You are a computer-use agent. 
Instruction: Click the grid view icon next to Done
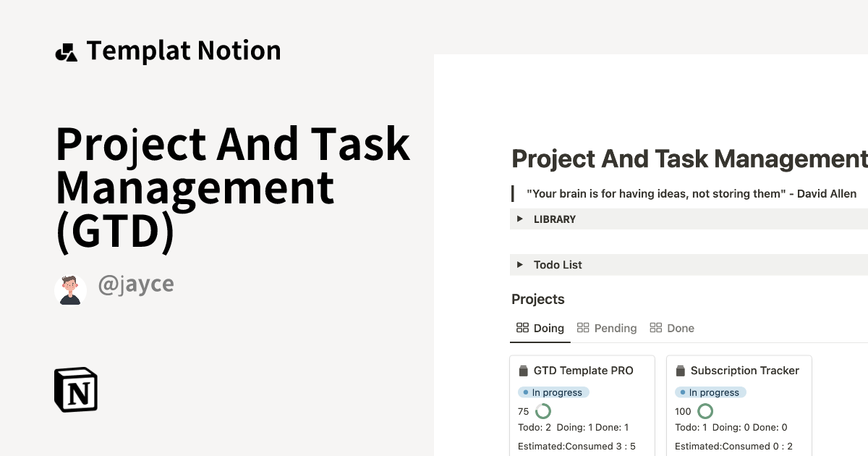coord(655,327)
